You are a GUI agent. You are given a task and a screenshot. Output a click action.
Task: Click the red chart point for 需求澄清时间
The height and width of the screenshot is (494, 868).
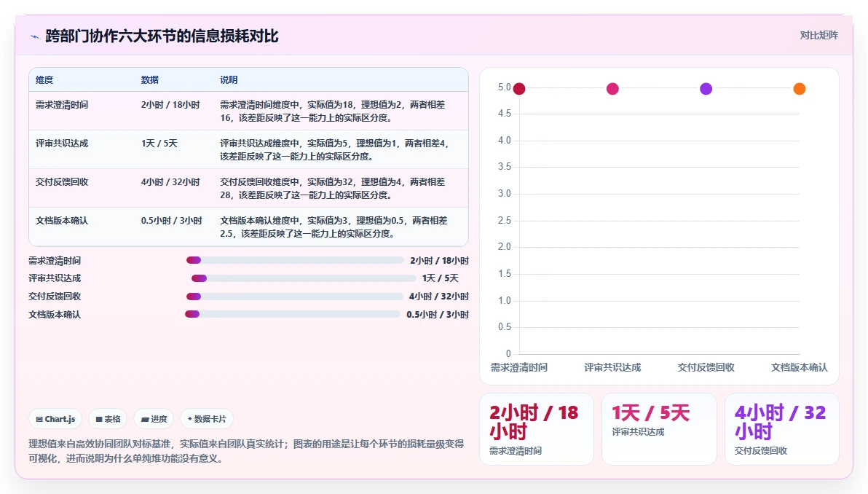pyautogui.click(x=518, y=89)
